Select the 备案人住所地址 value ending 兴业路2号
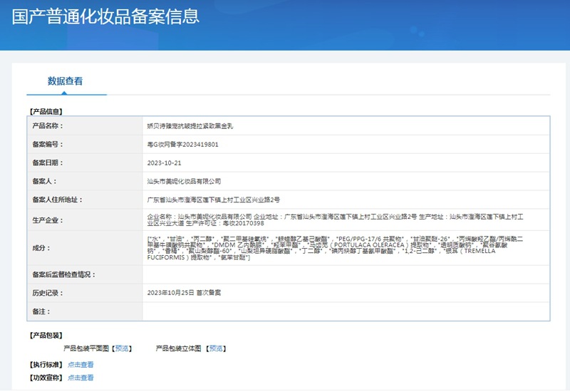 213,200
